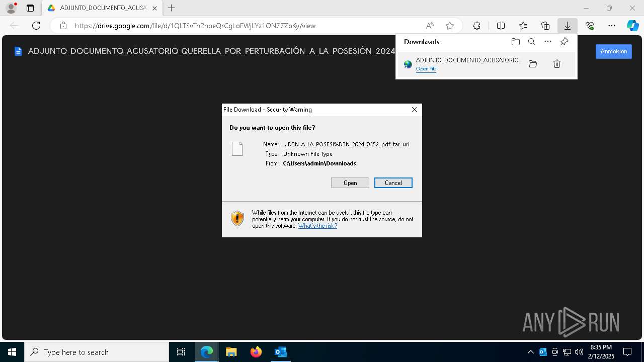Click the browser profile avatar icon
Image resolution: width=644 pixels, height=362 pixels.
[x=11, y=8]
